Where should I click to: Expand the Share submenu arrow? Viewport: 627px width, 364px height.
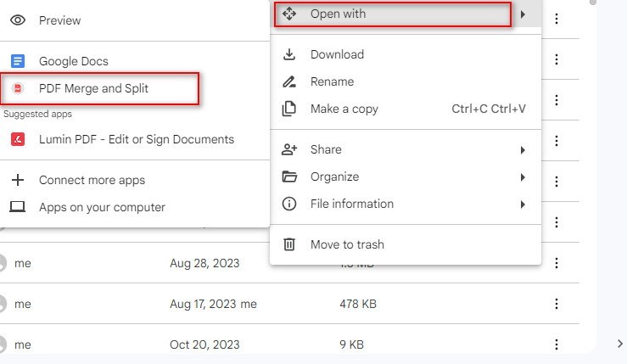pyautogui.click(x=523, y=150)
